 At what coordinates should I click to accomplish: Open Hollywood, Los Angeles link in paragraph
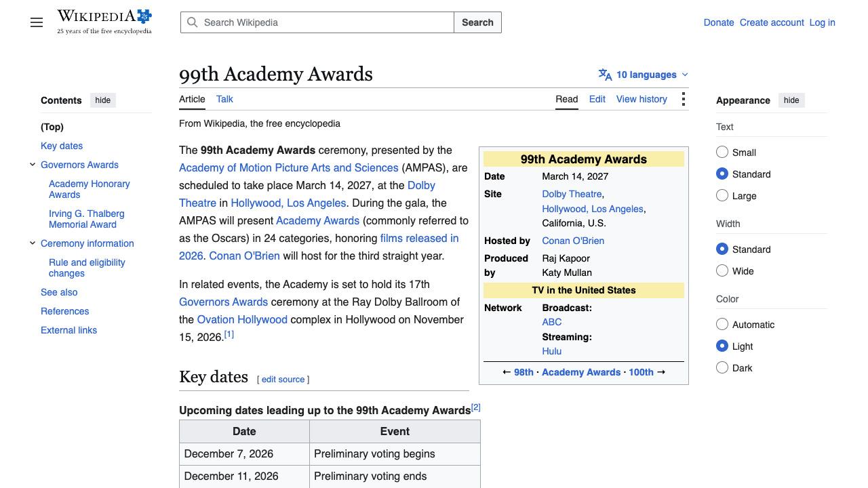click(288, 203)
